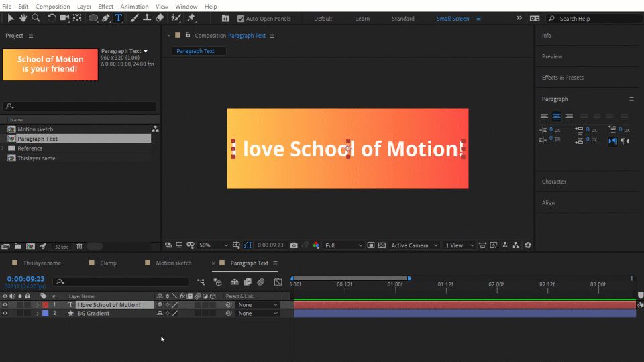Open the Animation menu
Image resolution: width=644 pixels, height=362 pixels.
134,7
